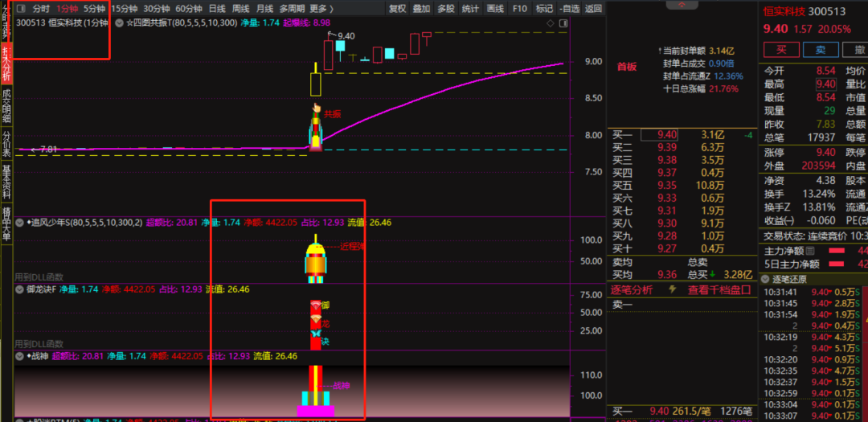Click the list icon next to 主力净额
The height and width of the screenshot is (422, 868).
pyautogui.click(x=810, y=251)
